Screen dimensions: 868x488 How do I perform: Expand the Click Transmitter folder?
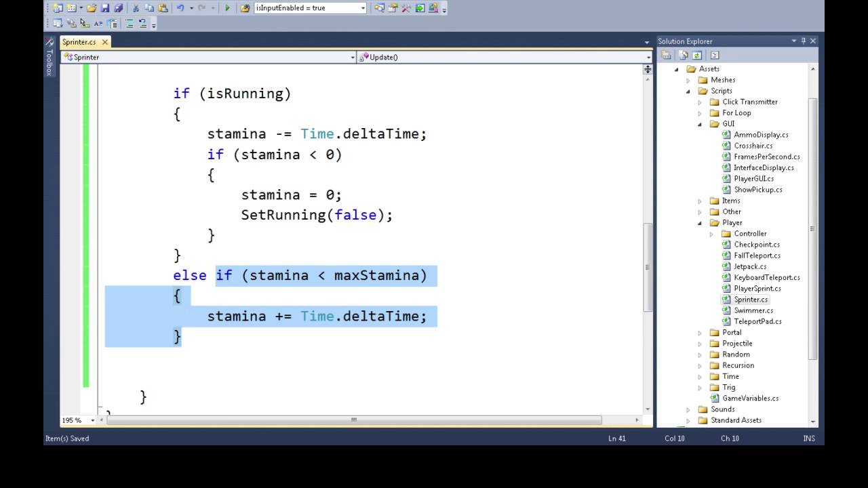point(700,102)
